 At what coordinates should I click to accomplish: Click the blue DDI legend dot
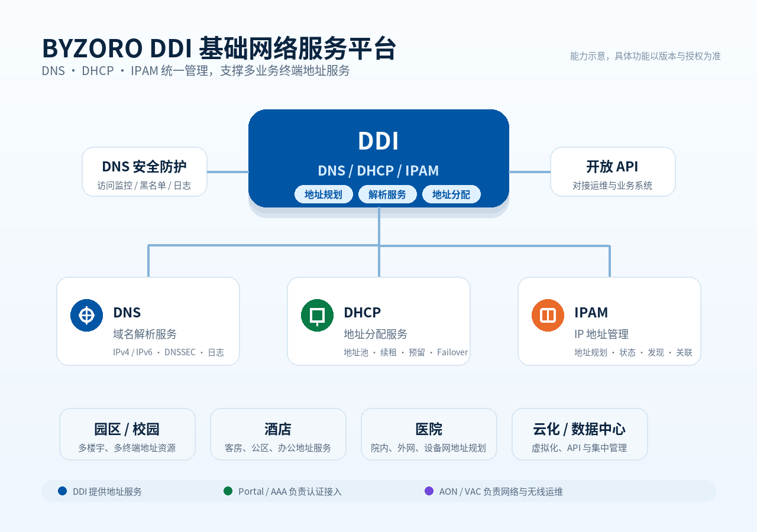coord(63,491)
